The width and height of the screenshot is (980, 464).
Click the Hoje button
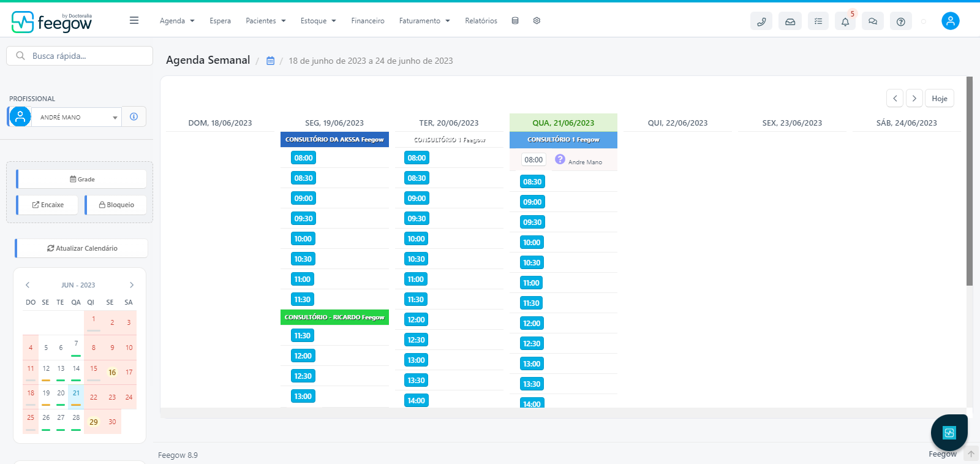point(940,98)
